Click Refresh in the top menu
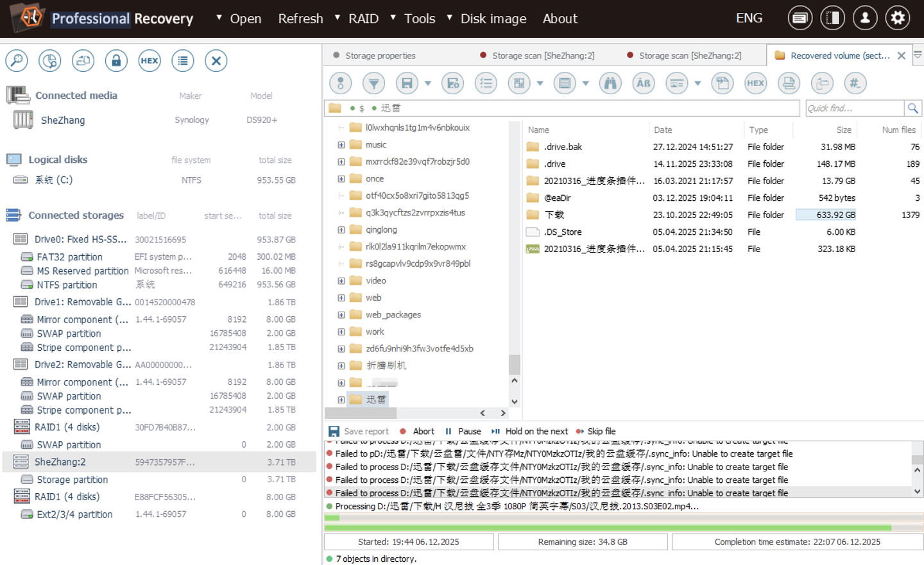The width and height of the screenshot is (924, 565). (300, 19)
